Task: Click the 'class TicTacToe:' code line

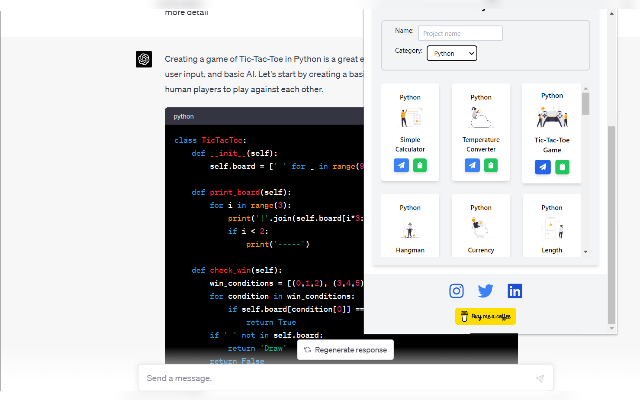Action: (210, 140)
